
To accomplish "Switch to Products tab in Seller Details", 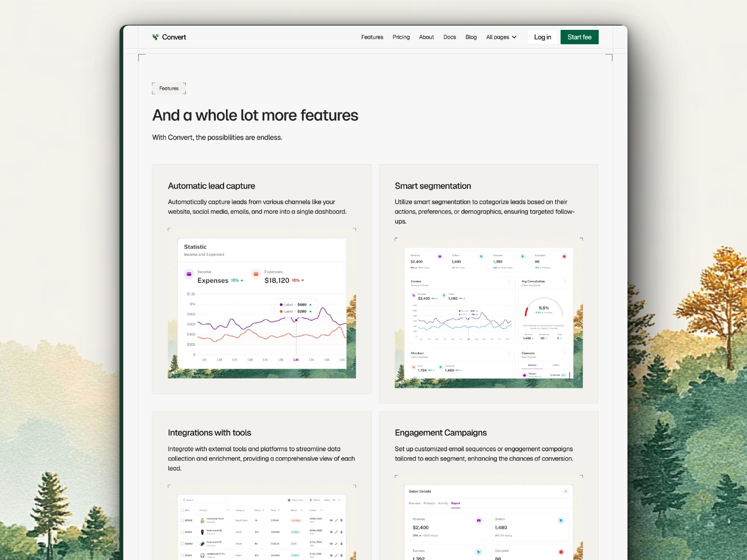I will pyautogui.click(x=429, y=503).
